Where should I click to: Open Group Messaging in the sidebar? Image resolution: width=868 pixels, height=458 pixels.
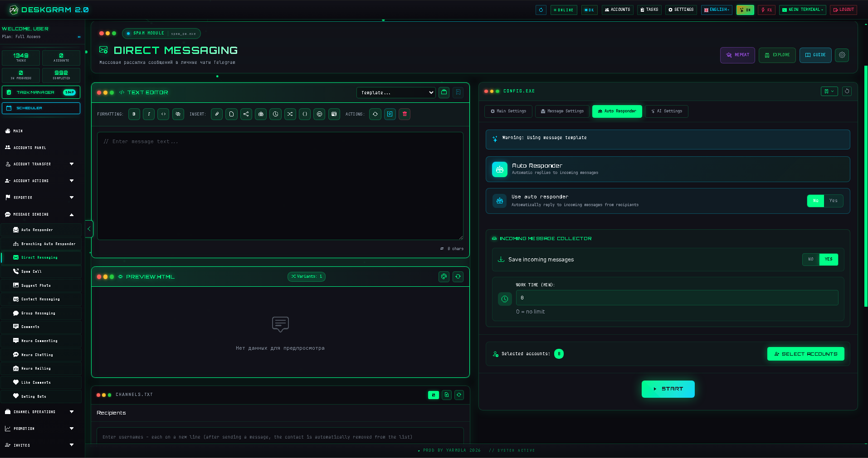click(x=41, y=313)
